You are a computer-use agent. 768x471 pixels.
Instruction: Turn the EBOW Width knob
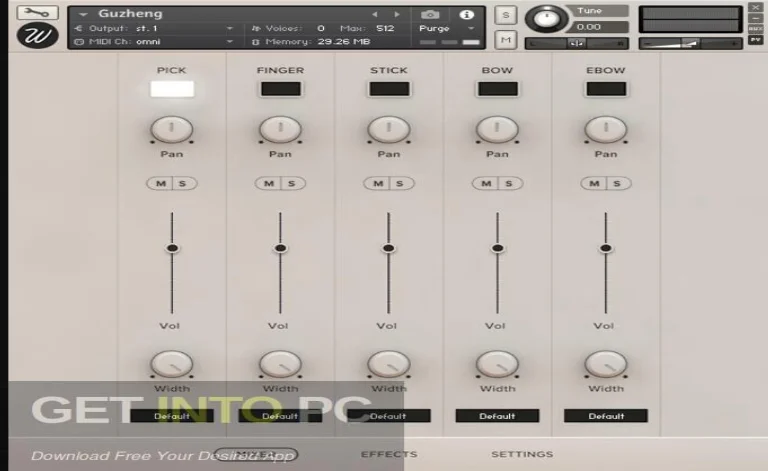606,364
